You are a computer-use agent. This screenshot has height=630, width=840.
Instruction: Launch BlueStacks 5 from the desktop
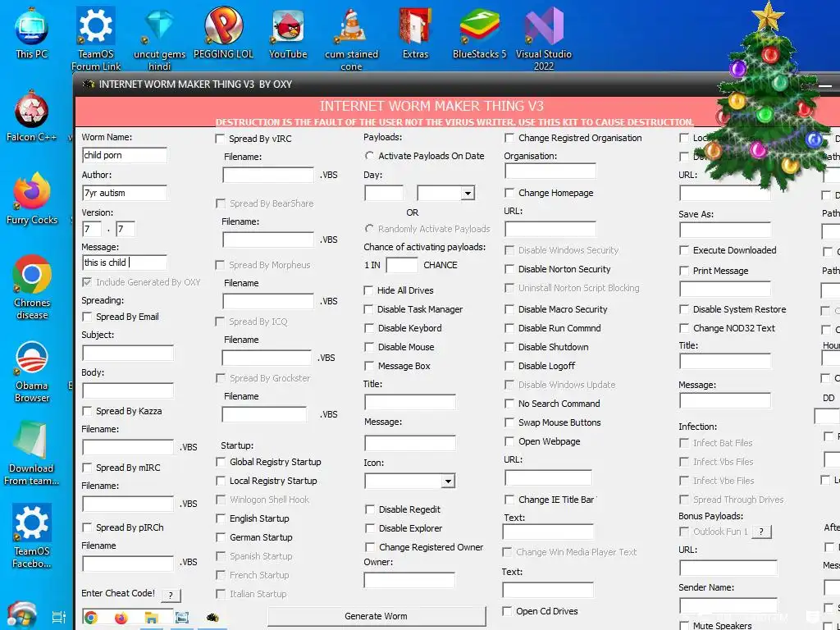coord(479,33)
